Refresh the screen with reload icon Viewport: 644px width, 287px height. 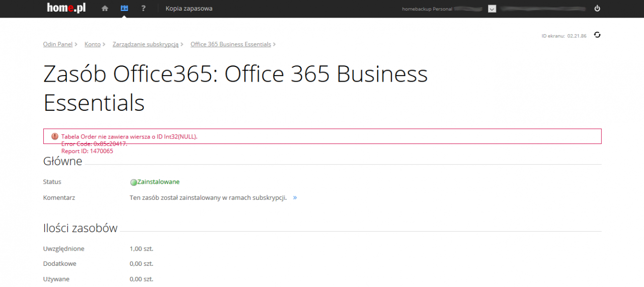click(597, 35)
